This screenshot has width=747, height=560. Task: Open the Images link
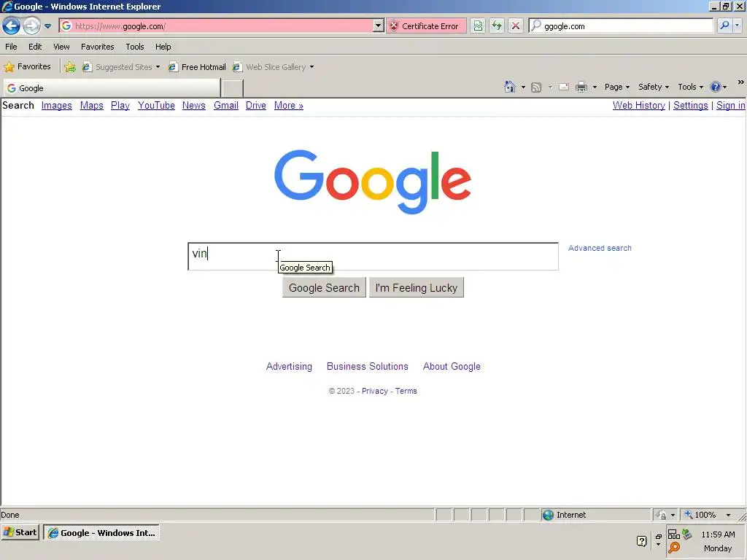click(57, 105)
